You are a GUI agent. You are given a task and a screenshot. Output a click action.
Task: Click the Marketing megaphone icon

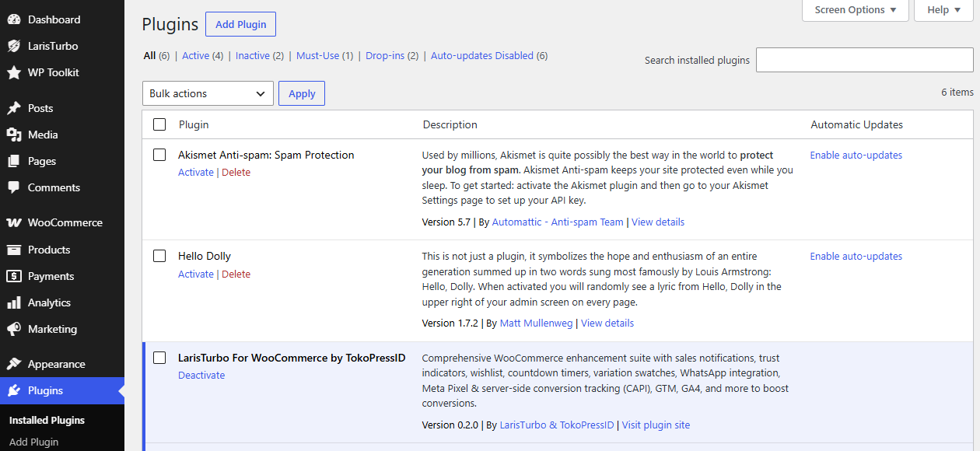(x=14, y=329)
